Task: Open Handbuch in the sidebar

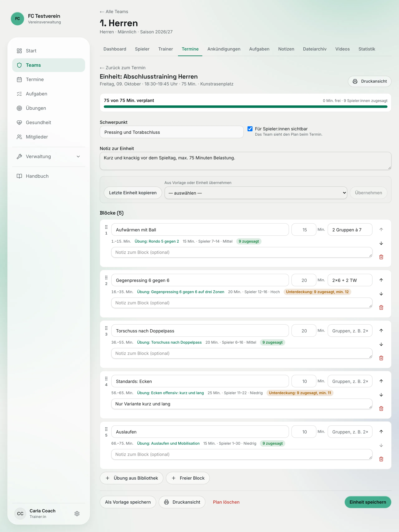Action: pos(49,176)
